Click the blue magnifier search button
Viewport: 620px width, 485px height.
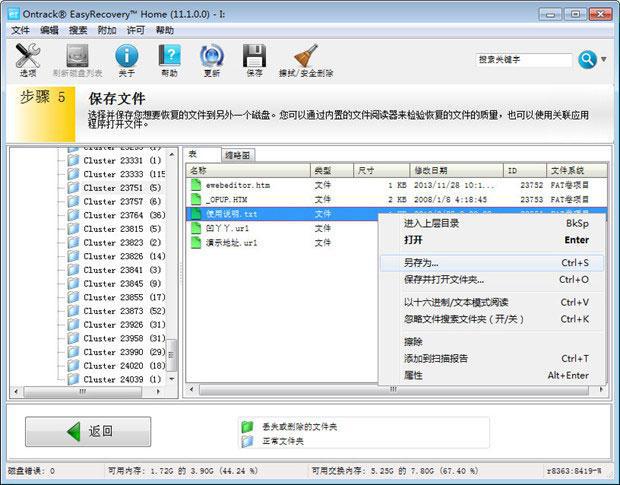[x=587, y=60]
